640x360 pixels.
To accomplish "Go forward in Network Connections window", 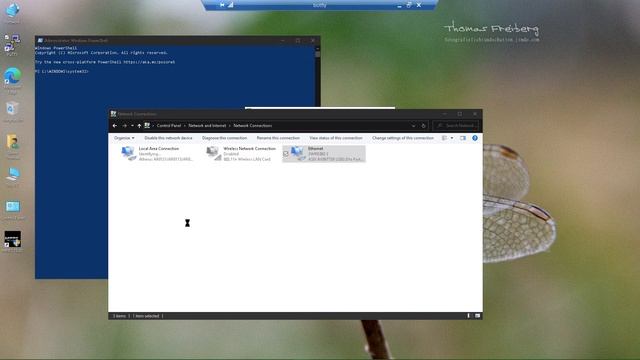I will click(124, 126).
